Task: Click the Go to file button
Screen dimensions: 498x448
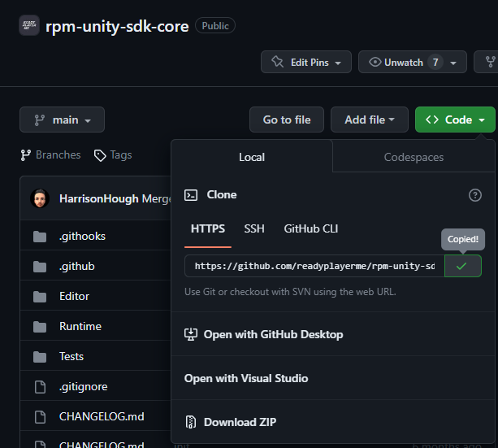Action: pyautogui.click(x=287, y=120)
